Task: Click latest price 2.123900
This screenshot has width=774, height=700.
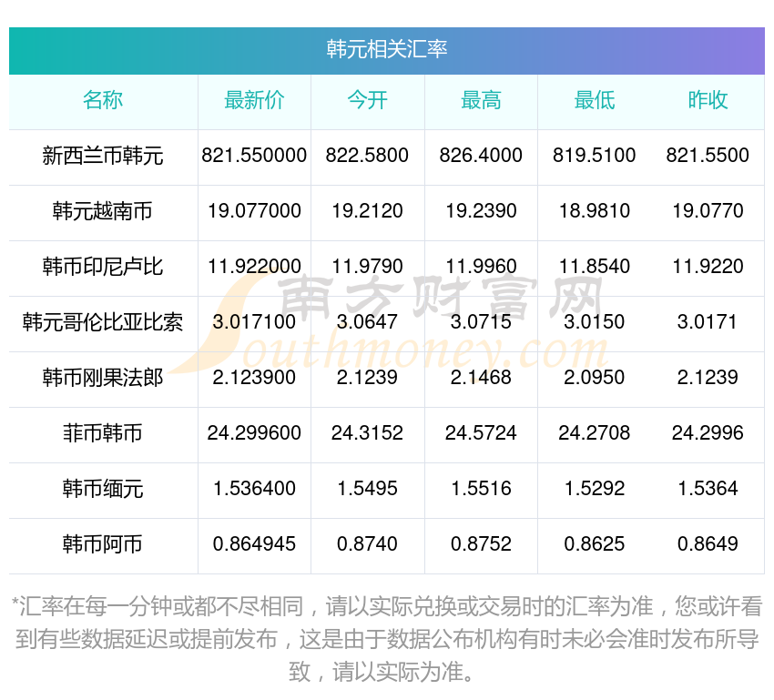Action: [254, 378]
